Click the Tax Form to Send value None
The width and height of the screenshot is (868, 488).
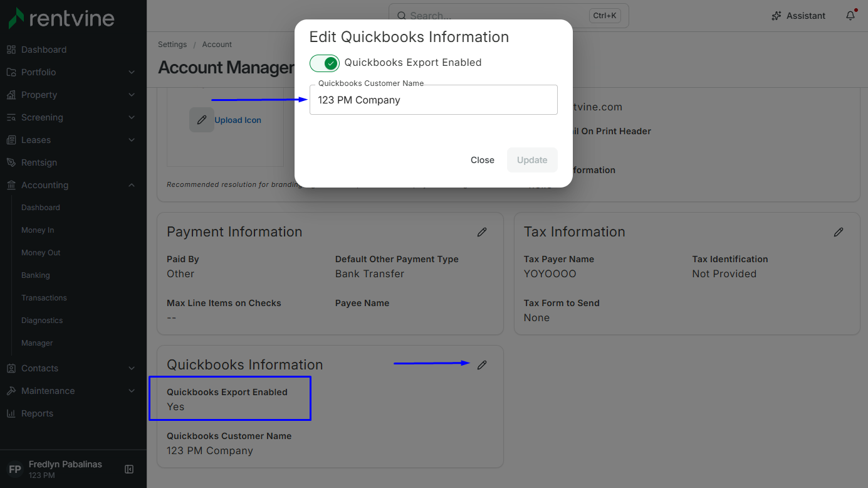pos(537,318)
